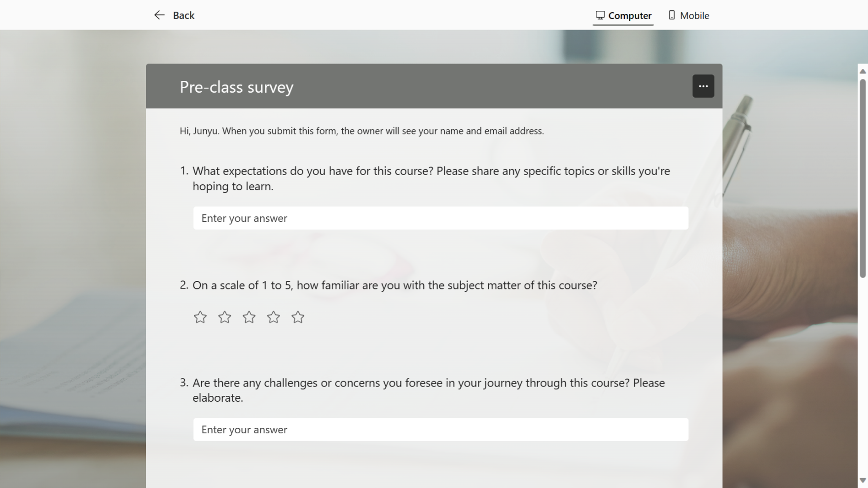Open the form options ellipsis menu
Viewport: 868px width, 488px height.
[x=703, y=86]
